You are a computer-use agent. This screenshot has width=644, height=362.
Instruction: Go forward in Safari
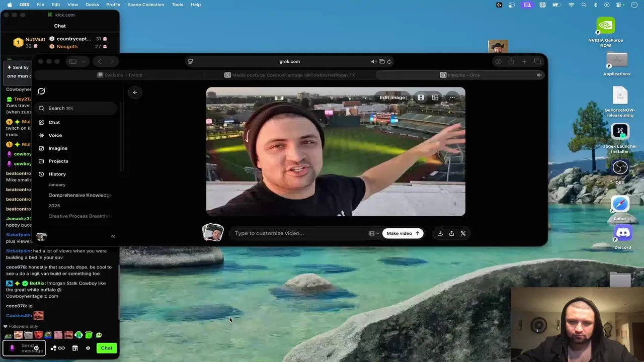pyautogui.click(x=112, y=61)
